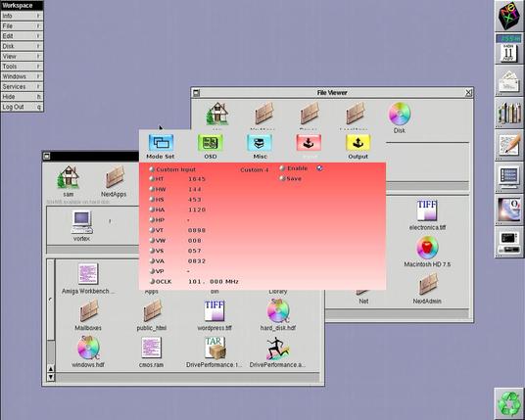525x420 pixels.
Task: Open the Amiga Workbench document icon
Action: [x=88, y=274]
